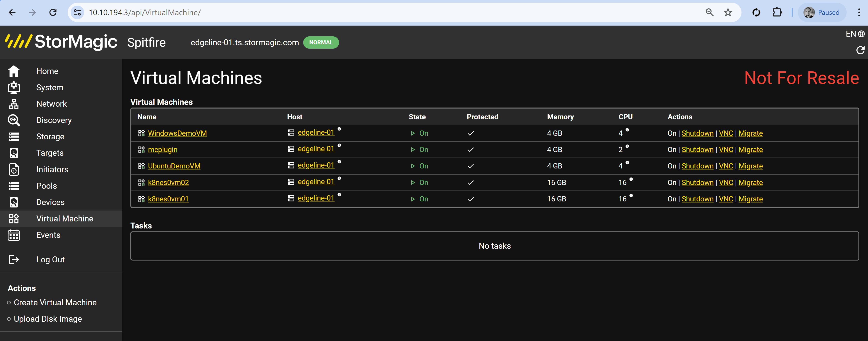Click the play state icon for UbuntuDemoVM
This screenshot has height=341, width=868.
click(413, 166)
